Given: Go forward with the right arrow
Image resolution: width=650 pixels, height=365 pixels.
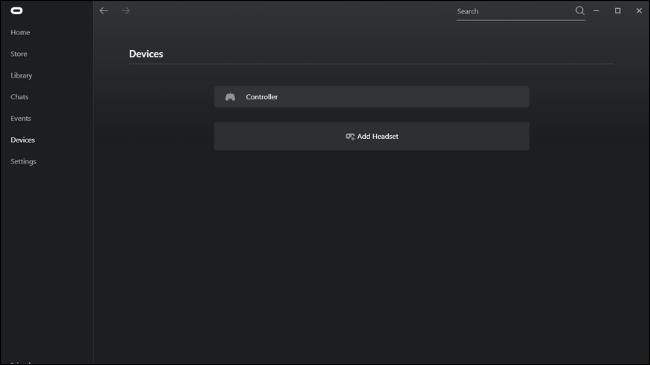Looking at the screenshot, I should (126, 11).
